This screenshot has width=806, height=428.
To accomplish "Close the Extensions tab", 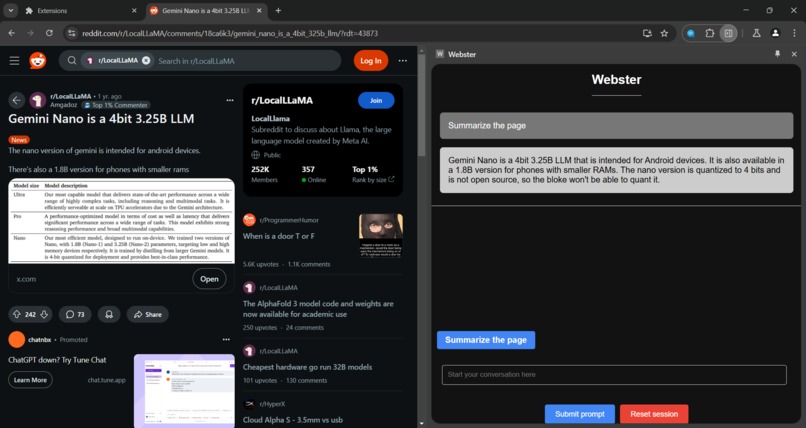I will pyautogui.click(x=134, y=10).
